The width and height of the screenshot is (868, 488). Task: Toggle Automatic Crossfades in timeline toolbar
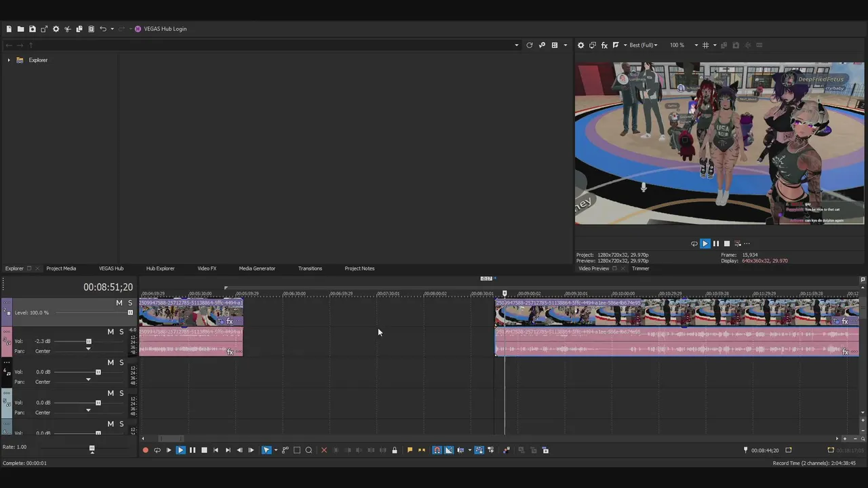click(x=448, y=450)
